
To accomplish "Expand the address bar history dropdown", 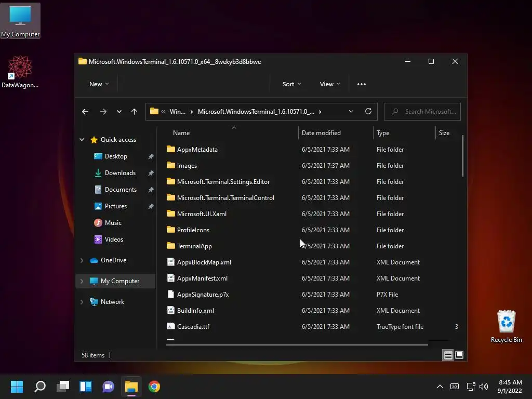I will pos(351,111).
